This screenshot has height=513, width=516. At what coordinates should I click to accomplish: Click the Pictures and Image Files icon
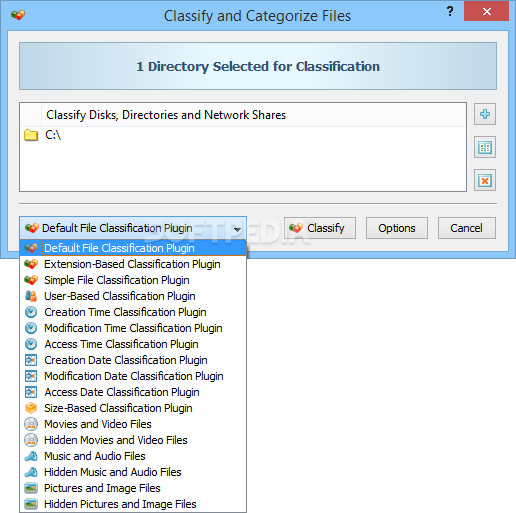[x=31, y=488]
